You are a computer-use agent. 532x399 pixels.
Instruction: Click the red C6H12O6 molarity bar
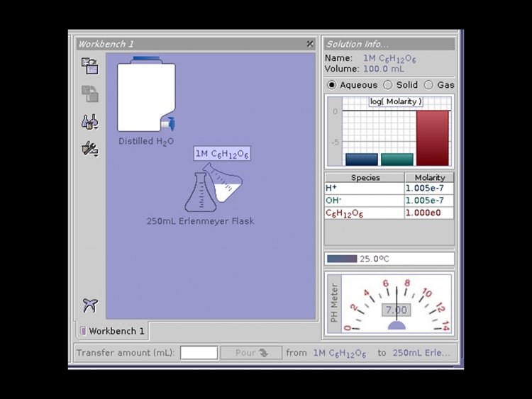[x=433, y=138]
